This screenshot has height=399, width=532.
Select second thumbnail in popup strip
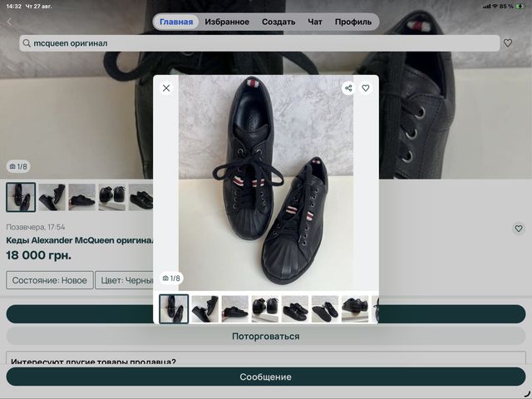coord(205,308)
